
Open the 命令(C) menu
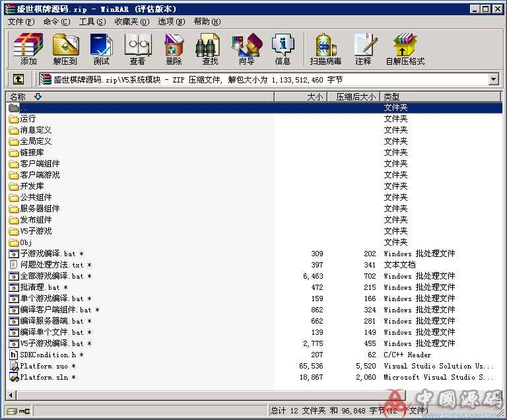tap(57, 22)
